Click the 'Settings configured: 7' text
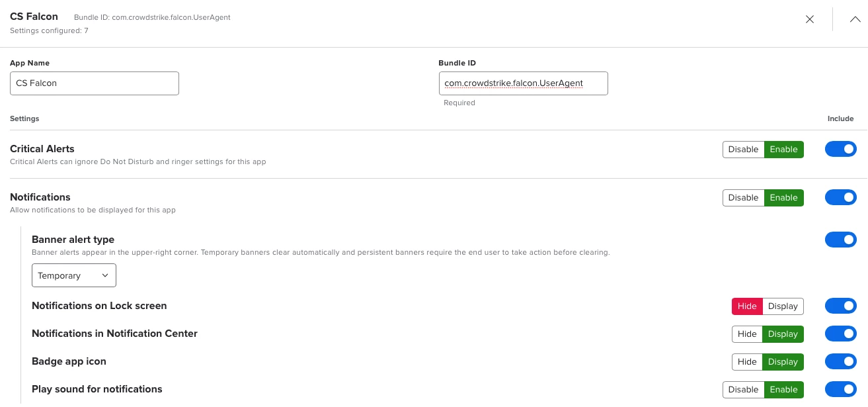Image resolution: width=868 pixels, height=407 pixels. point(49,30)
